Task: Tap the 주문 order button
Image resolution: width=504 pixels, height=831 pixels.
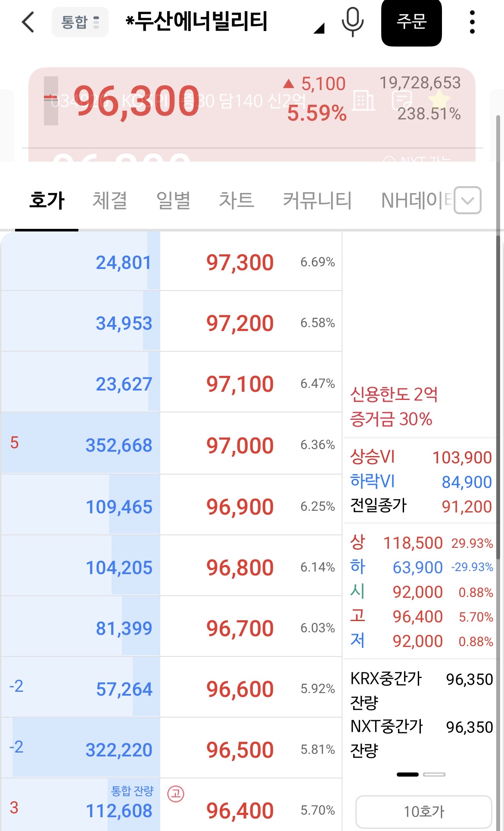Action: [411, 22]
